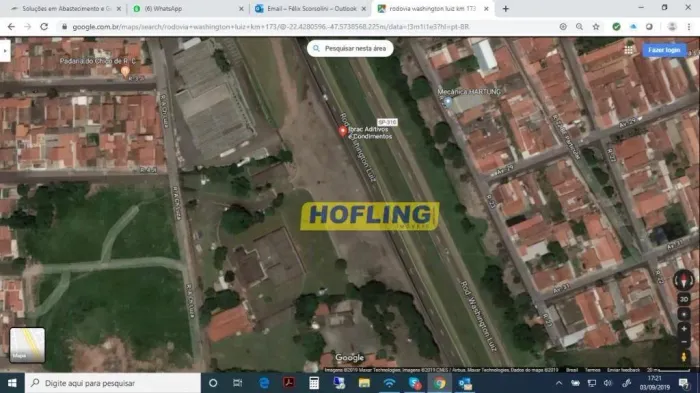The width and height of the screenshot is (700, 393).
Task: Select the rodovia washington luiz km 173 tab
Action: [432, 8]
